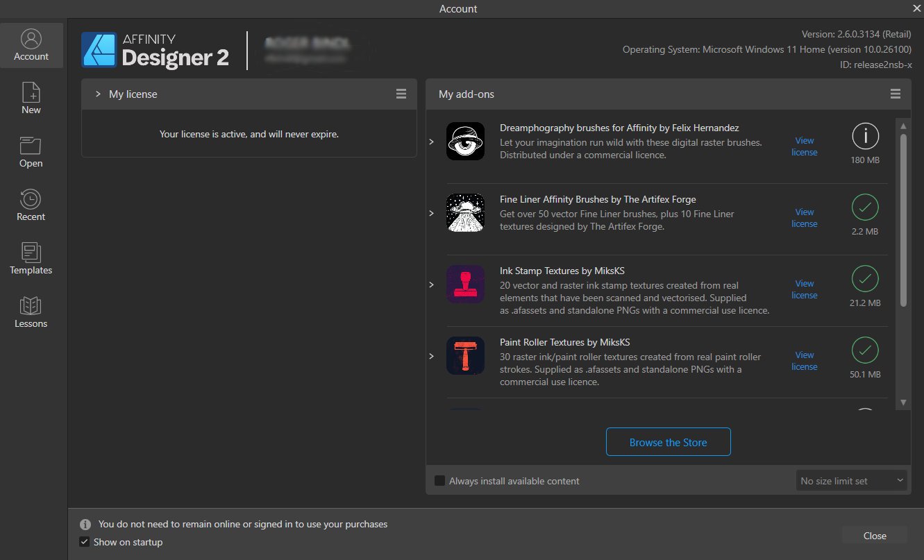Select the New document sidebar item
The width and height of the screenshot is (924, 560).
coord(31,99)
